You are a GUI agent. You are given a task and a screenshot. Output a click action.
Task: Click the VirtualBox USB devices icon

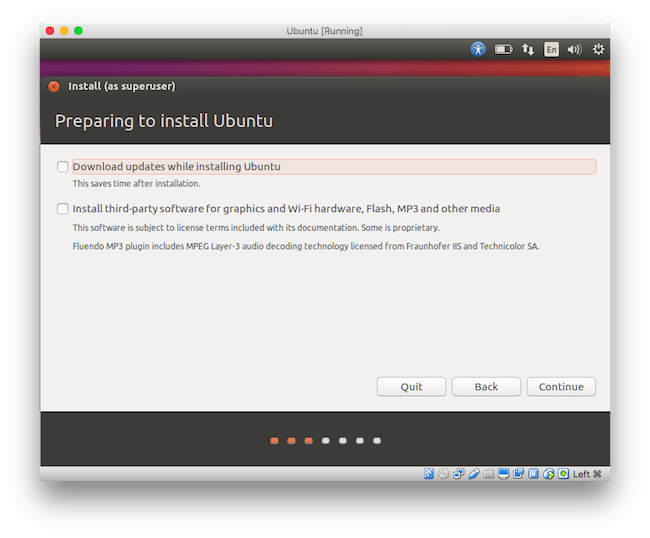pyautogui.click(x=474, y=473)
